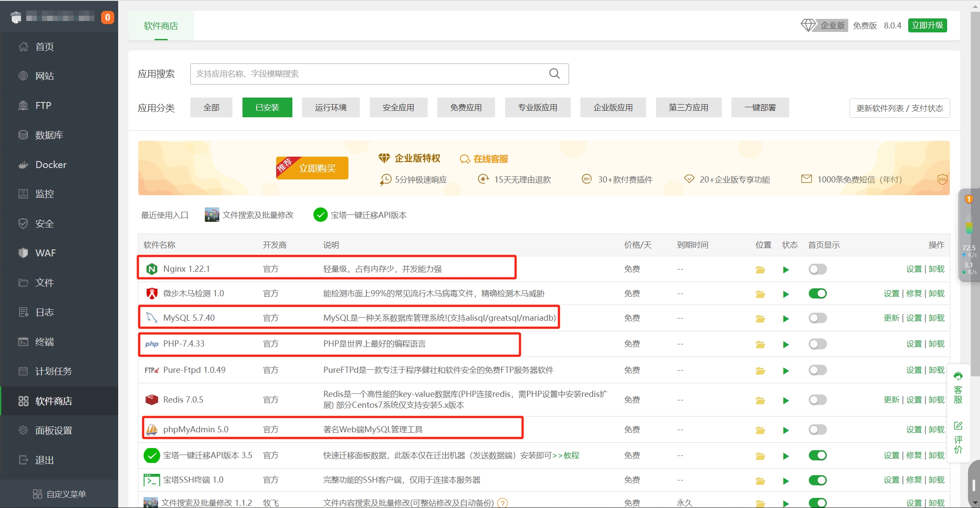Click the phpMyAdmin sailboat icon
This screenshot has height=508, width=980.
pos(151,429)
